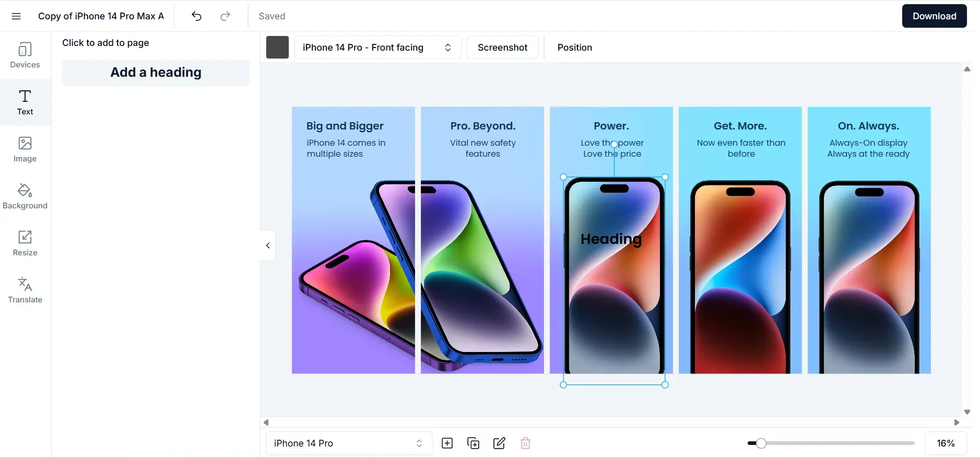Select the Heading text on phone
This screenshot has width=980, height=458.
(611, 239)
